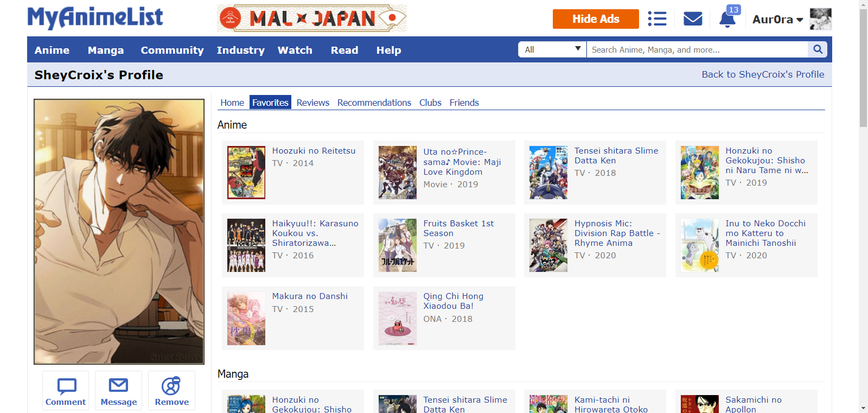The width and height of the screenshot is (868, 413).
Task: Click Makura no Danshi cover thumbnail
Action: tap(246, 319)
